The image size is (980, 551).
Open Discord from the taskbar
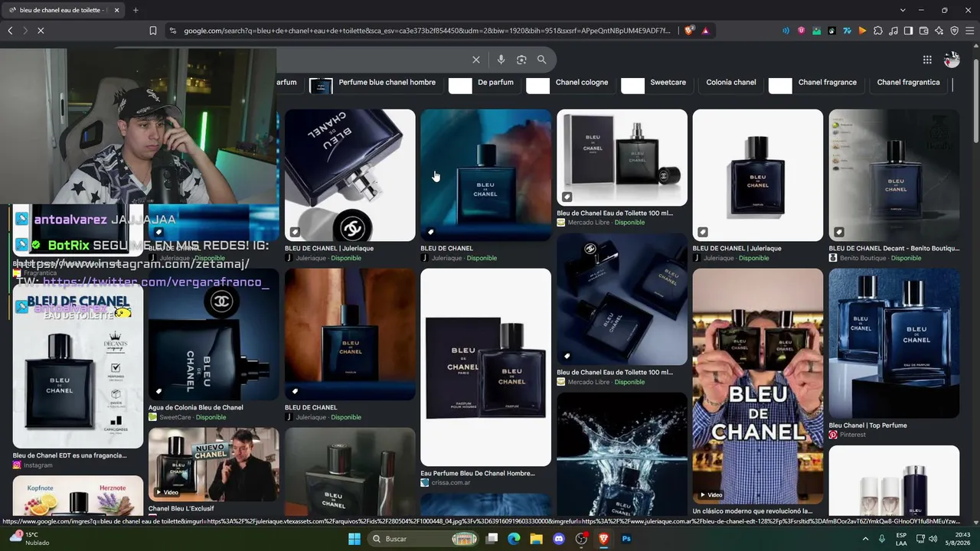click(559, 539)
